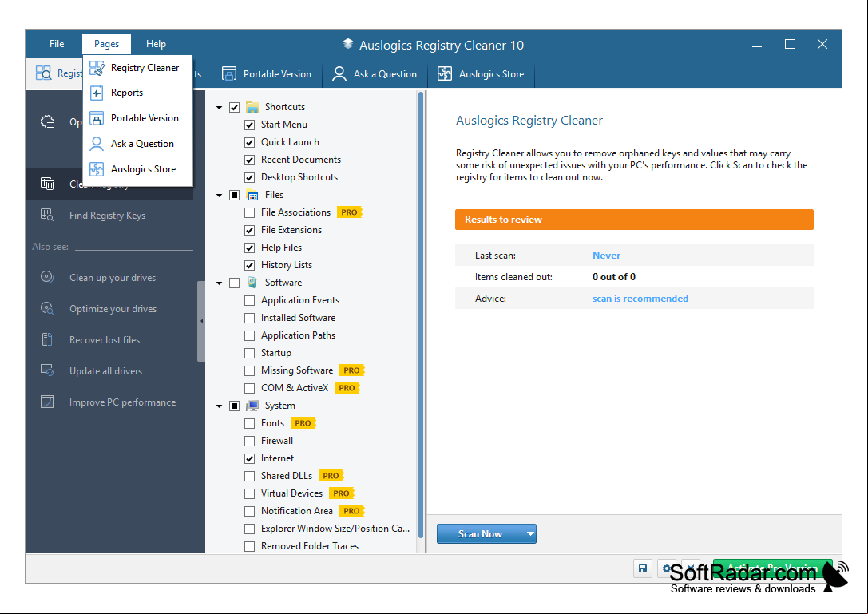Image resolution: width=868 pixels, height=614 pixels.
Task: Click the PRO badge next to Shared DLLs
Action: click(331, 476)
